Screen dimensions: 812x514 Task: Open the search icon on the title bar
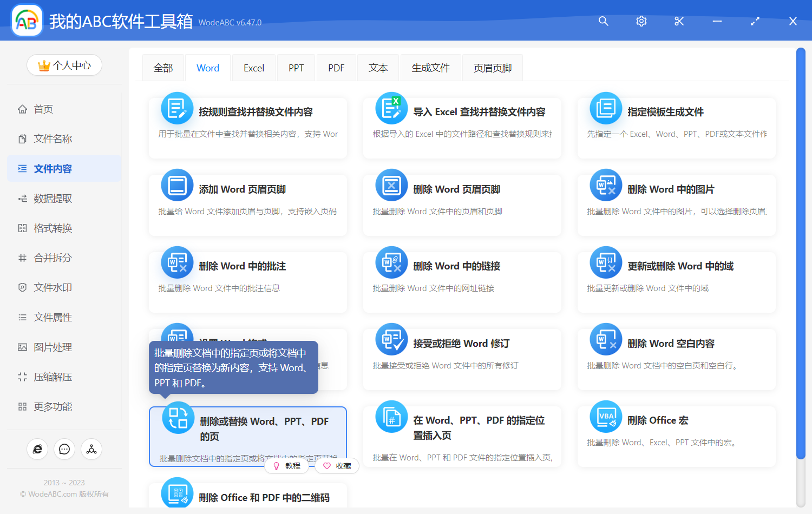603,21
